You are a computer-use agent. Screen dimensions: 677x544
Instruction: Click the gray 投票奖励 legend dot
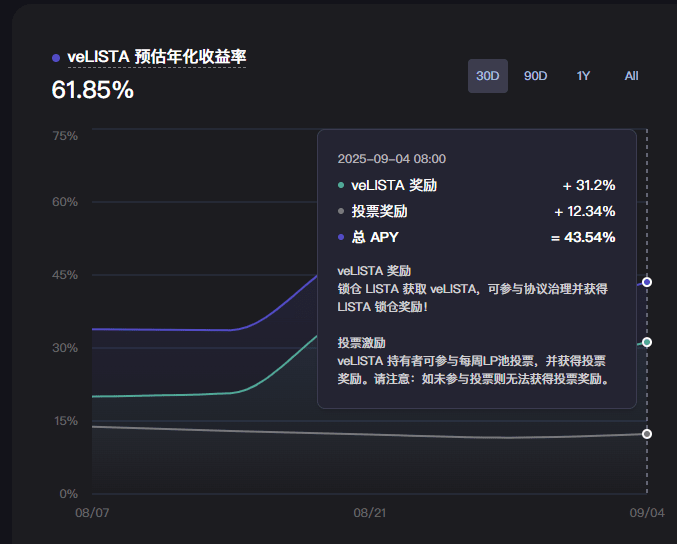click(x=341, y=211)
